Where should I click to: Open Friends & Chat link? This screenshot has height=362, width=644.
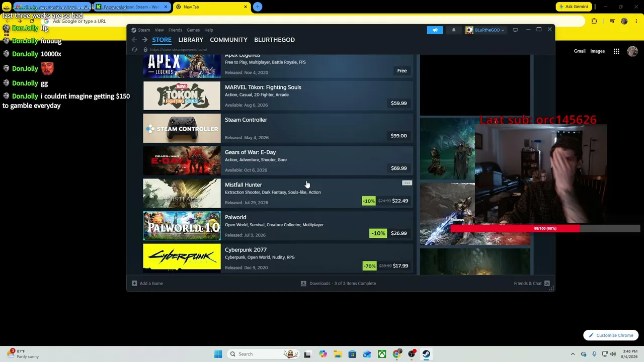528,284
